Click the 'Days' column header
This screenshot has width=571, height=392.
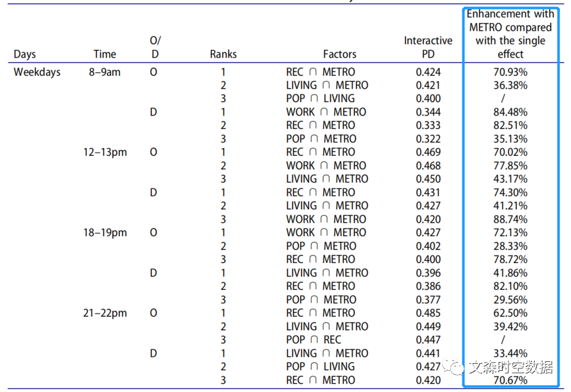pos(25,54)
